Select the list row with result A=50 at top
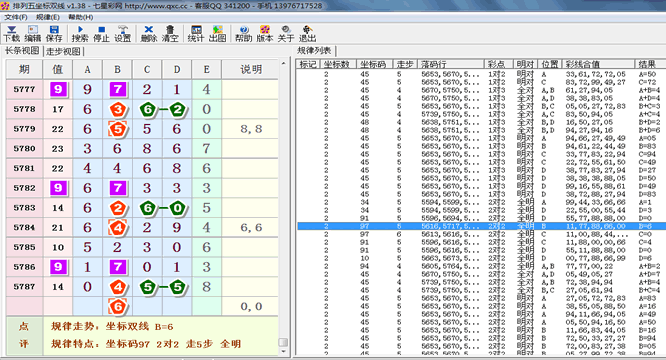Screen dimensions: 666x360 click(481, 74)
